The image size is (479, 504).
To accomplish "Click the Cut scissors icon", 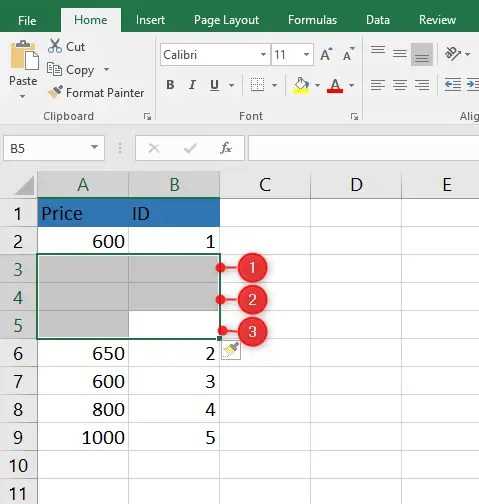I will pos(55,46).
